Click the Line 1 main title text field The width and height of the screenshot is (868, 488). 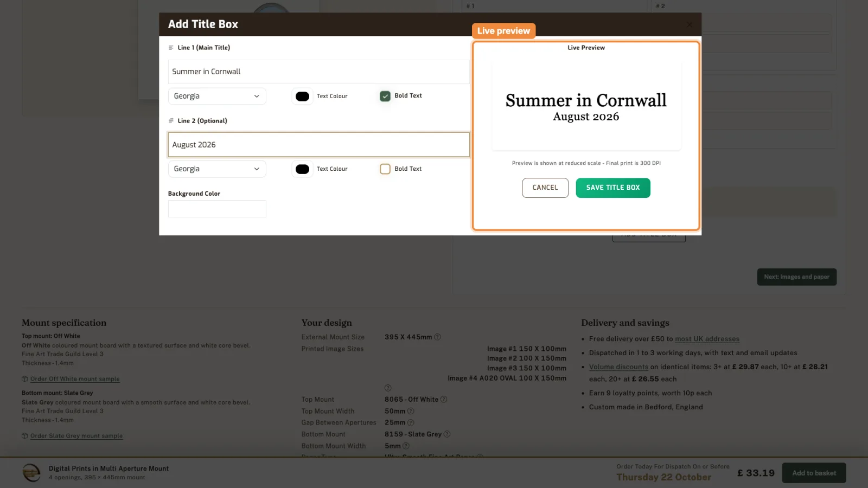tap(318, 72)
